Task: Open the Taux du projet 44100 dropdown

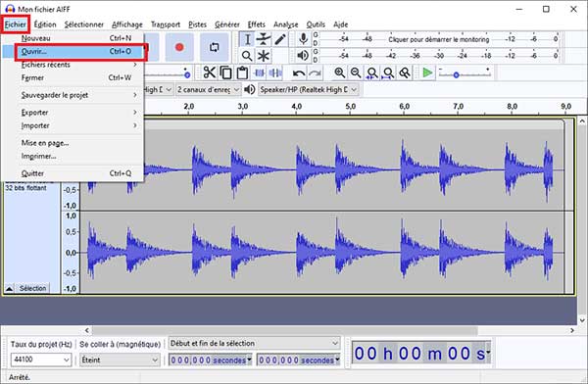Action: point(40,360)
